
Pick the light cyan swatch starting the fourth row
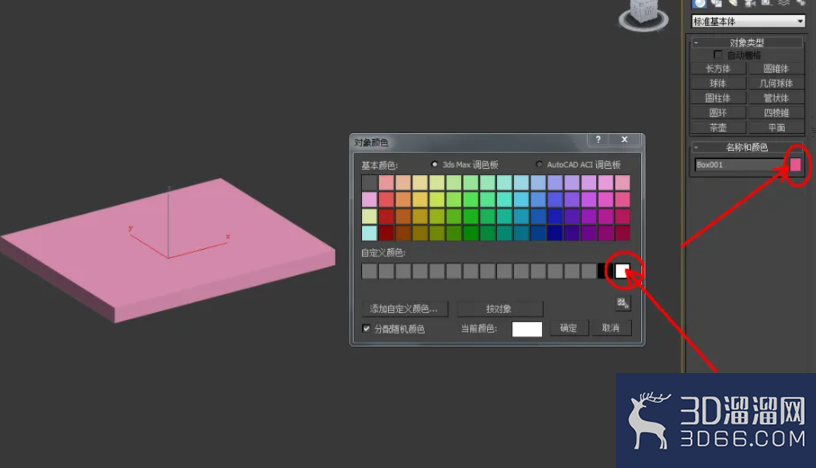[x=369, y=233]
